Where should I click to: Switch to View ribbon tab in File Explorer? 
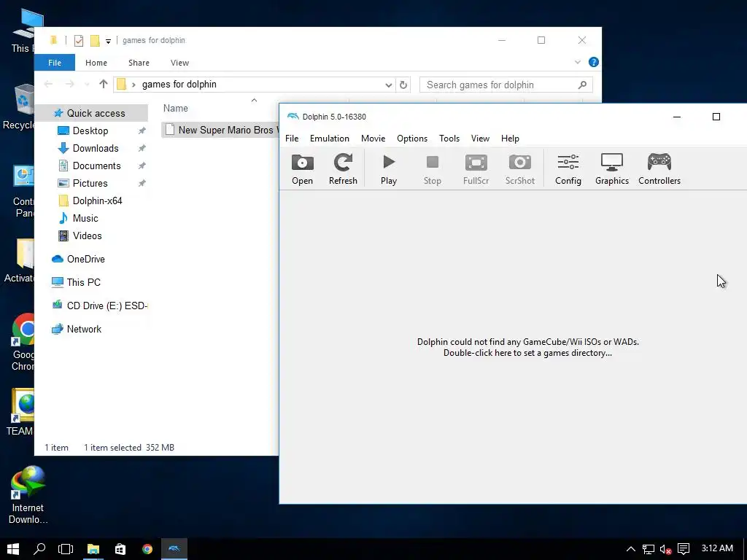click(x=179, y=63)
